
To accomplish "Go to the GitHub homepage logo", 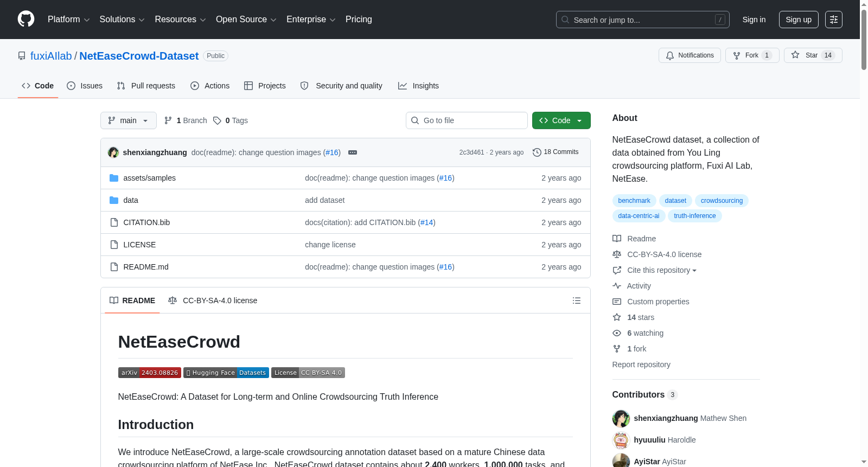I will pyautogui.click(x=26, y=19).
